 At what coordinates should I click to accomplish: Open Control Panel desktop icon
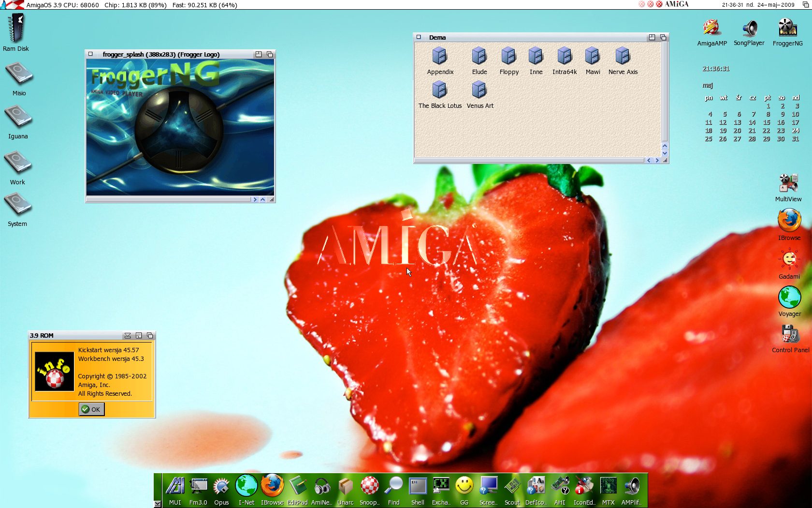(790, 338)
